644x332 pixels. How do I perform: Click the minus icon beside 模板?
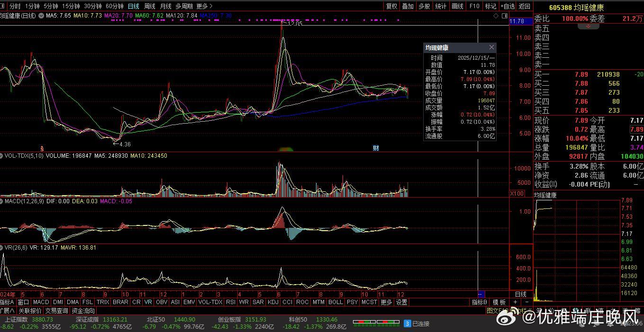click(526, 302)
